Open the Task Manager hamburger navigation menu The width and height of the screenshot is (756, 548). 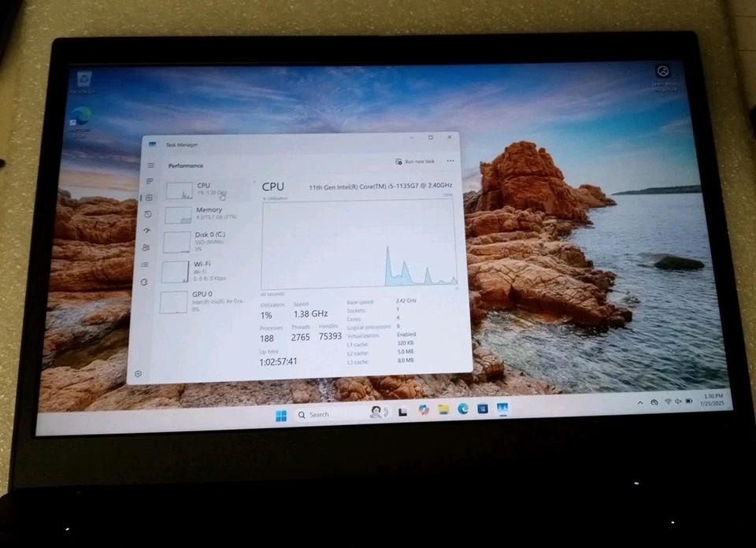[x=151, y=165]
